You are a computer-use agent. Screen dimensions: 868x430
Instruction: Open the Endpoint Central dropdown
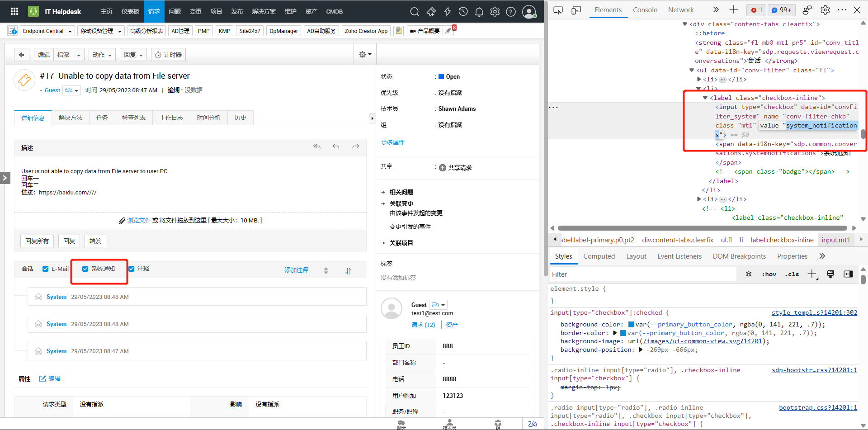click(47, 31)
